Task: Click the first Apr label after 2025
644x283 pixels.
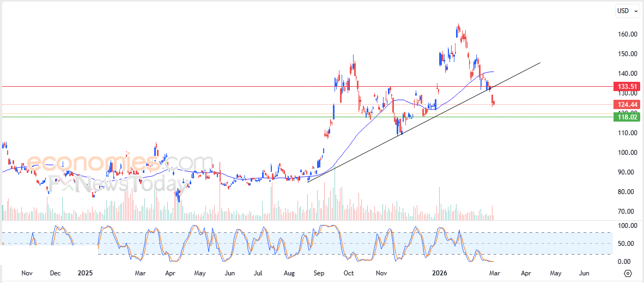Action: [x=170, y=273]
